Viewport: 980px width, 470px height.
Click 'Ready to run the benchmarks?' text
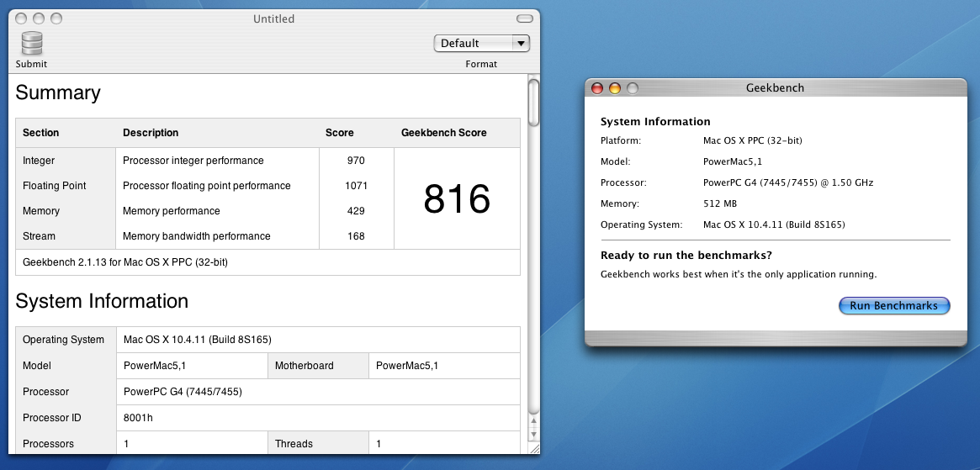click(686, 256)
